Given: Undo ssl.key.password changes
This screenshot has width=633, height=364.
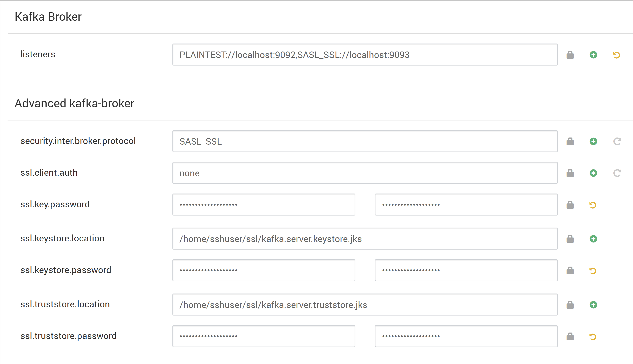Looking at the screenshot, I should click(593, 205).
